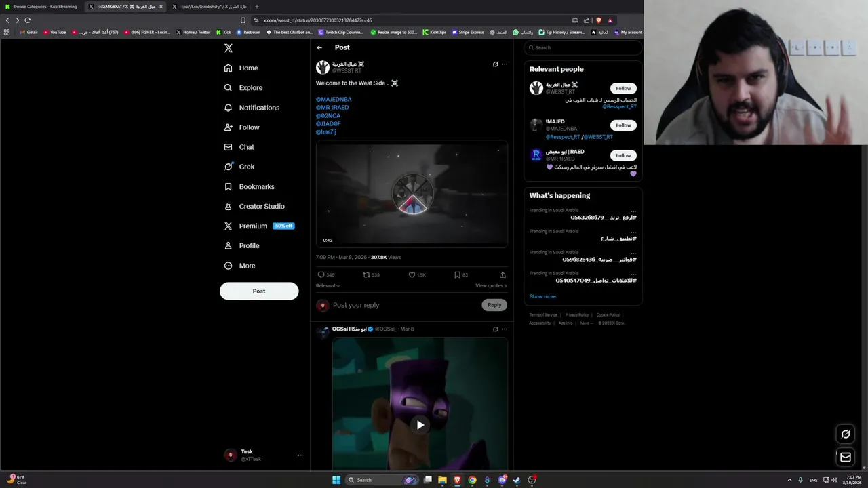The width and height of the screenshot is (868, 488).
Task: Reload the page in the browser
Action: pyautogui.click(x=28, y=20)
